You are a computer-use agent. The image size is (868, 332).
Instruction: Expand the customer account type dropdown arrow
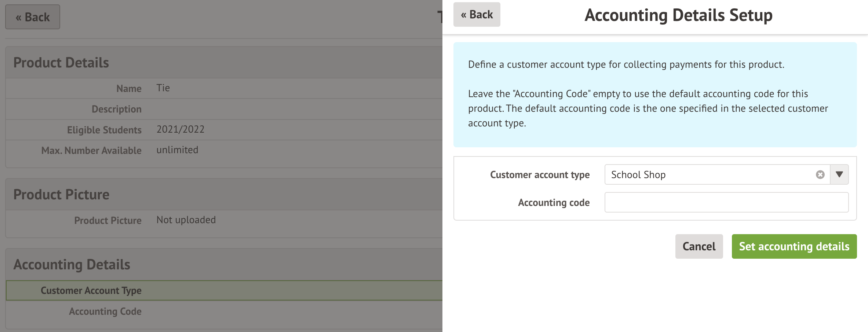point(839,175)
